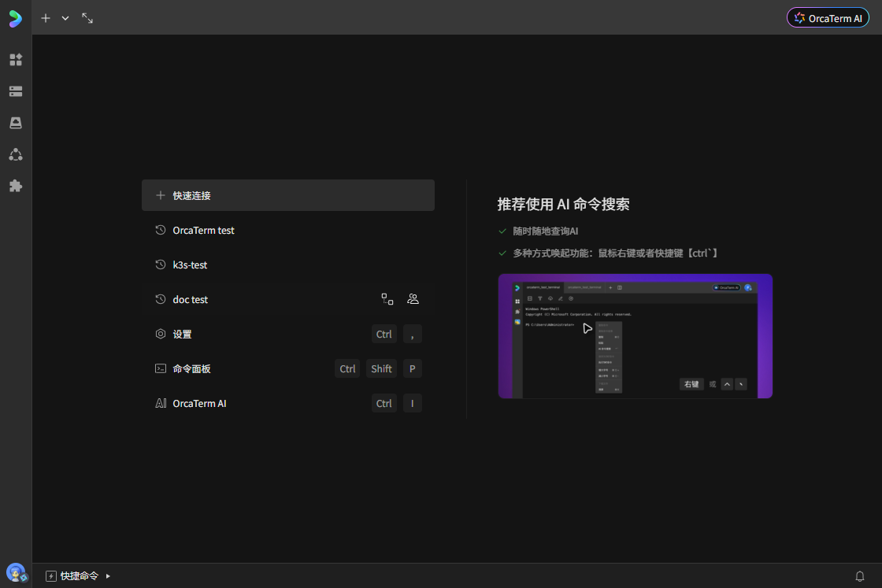Click the split-connect icon on doc test
The width and height of the screenshot is (882, 588).
pyautogui.click(x=387, y=299)
